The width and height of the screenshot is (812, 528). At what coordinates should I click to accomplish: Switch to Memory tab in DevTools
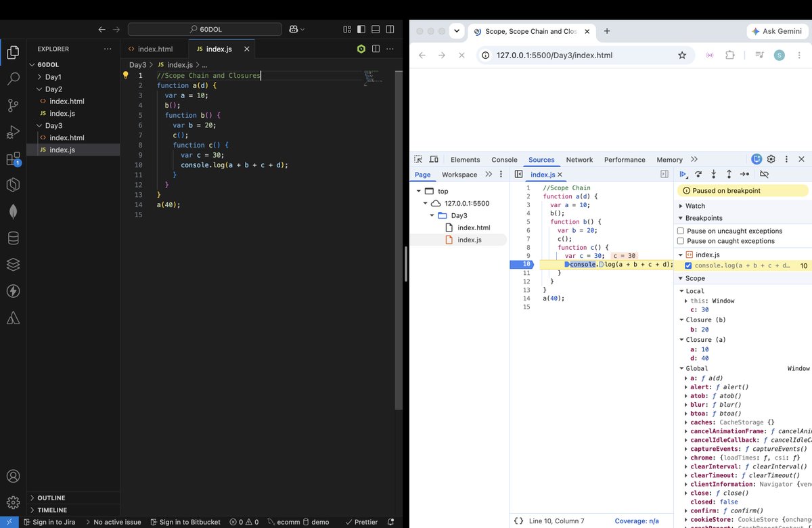[669, 160]
